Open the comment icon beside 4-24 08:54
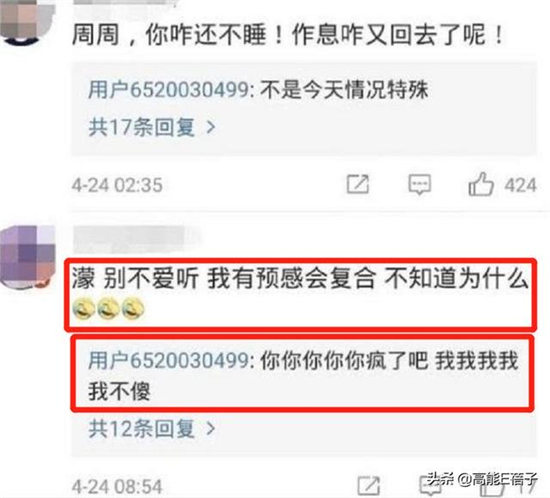This screenshot has height=498, width=550. point(430,486)
